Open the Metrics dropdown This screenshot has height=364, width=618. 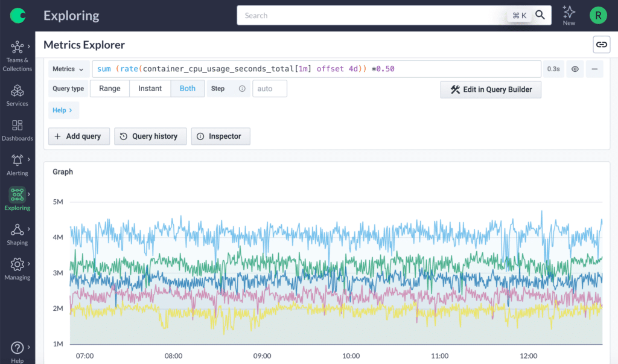point(68,69)
